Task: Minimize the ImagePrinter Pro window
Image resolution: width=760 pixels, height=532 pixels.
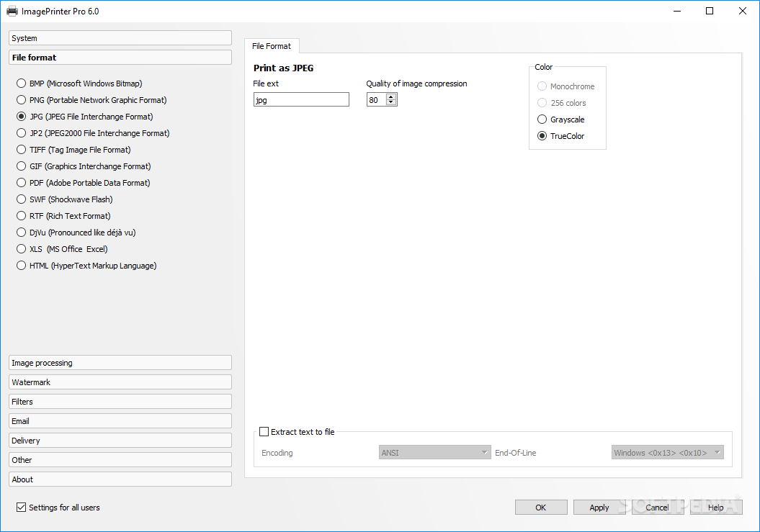Action: (x=677, y=11)
